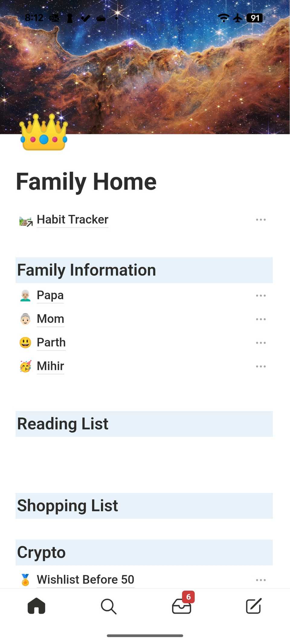Tap the crown page icon
290x644 pixels.
(44, 133)
